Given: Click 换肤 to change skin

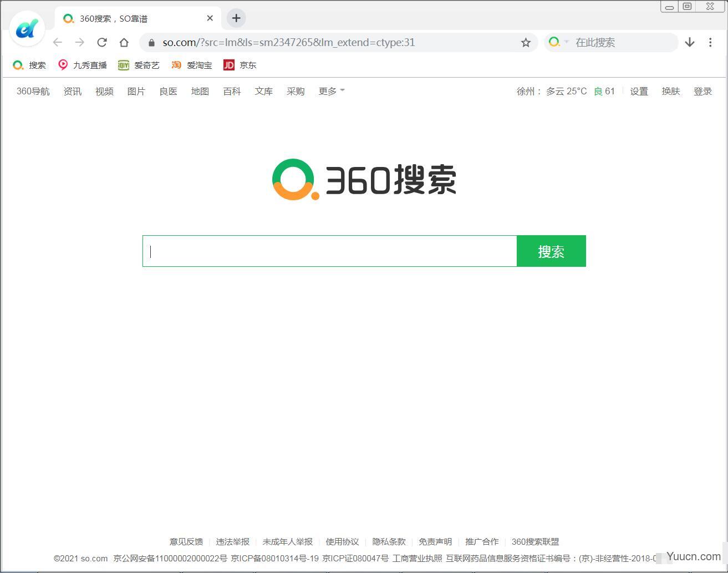Looking at the screenshot, I should click(x=671, y=91).
